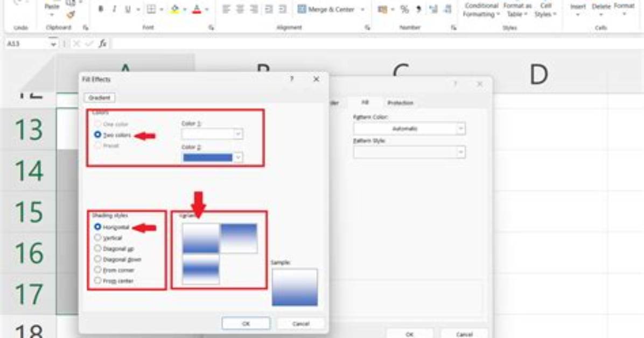Select the Horizontal shading style
644x338 pixels.
click(97, 227)
